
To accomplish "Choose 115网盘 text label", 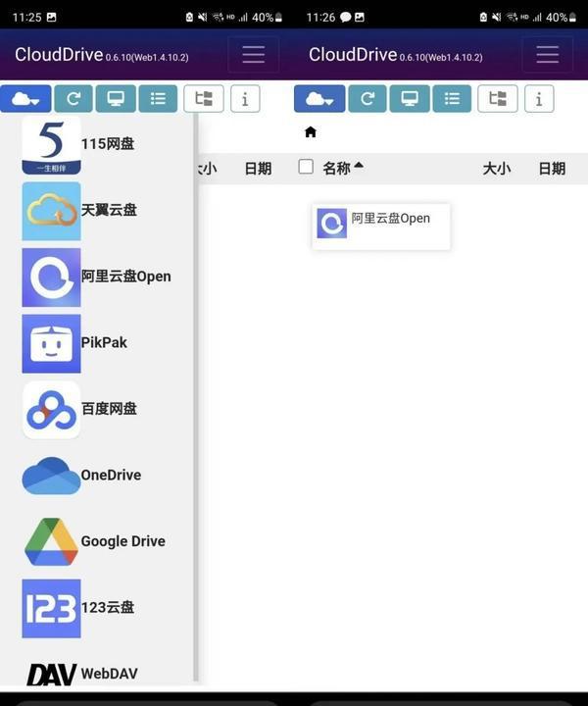I will (108, 144).
